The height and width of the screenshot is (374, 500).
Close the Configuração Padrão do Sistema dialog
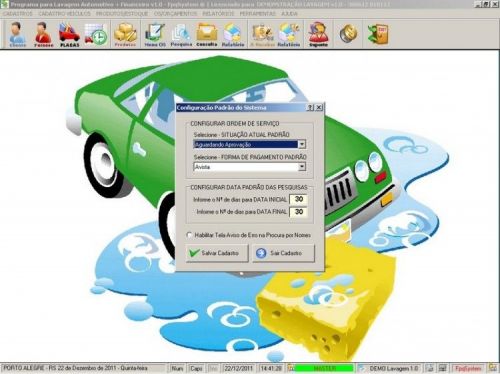(x=319, y=107)
